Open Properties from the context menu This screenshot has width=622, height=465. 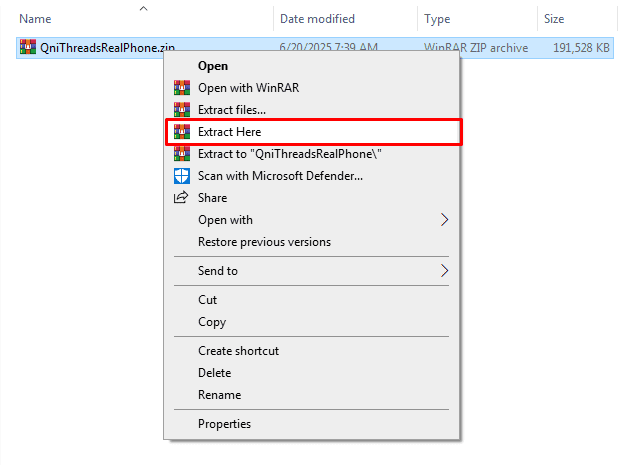pos(224,424)
